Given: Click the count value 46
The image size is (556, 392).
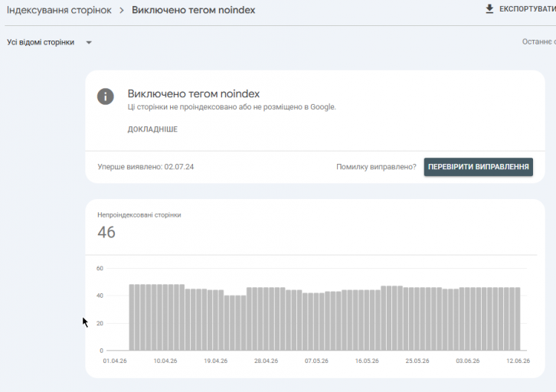Looking at the screenshot, I should [106, 233].
